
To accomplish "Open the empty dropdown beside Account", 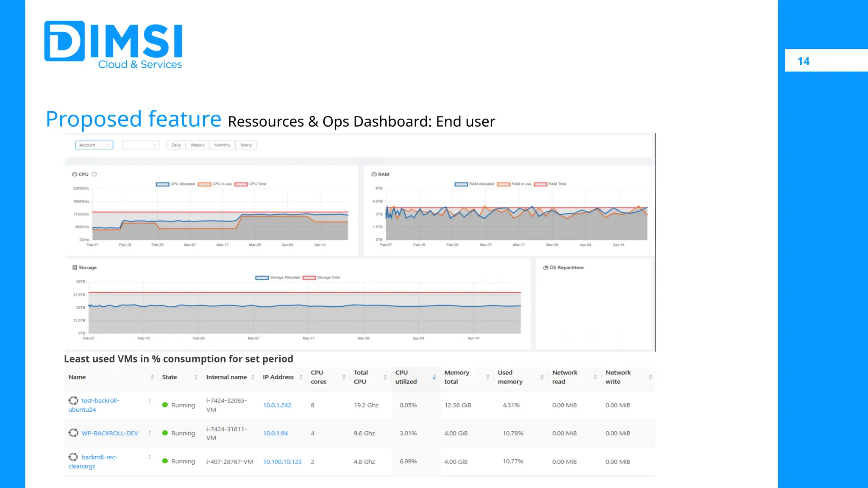I will click(141, 145).
